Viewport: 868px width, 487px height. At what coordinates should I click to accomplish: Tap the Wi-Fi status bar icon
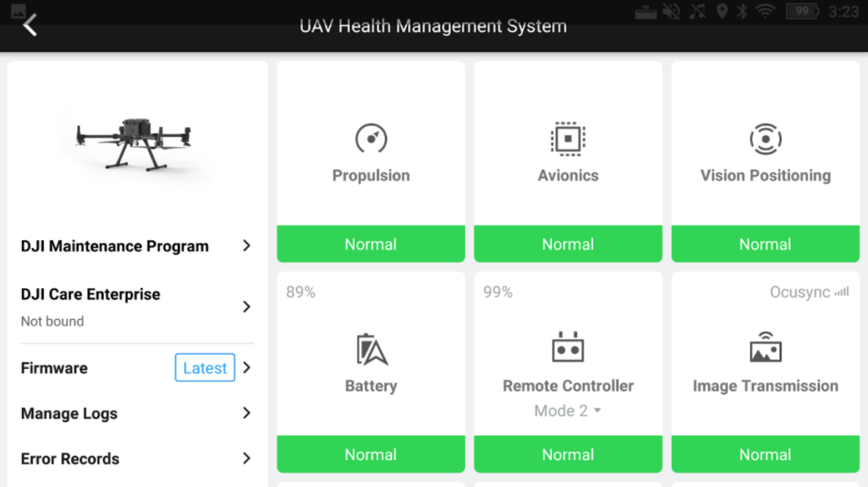[765, 11]
